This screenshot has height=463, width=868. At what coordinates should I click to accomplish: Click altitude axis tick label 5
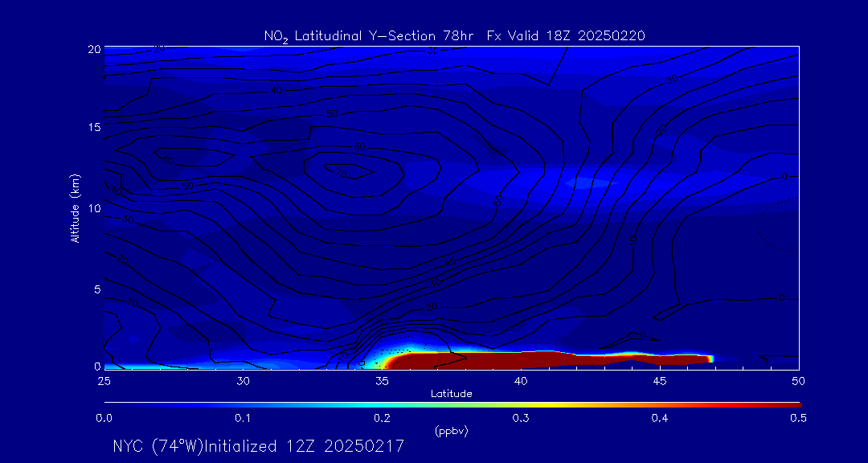[97, 289]
